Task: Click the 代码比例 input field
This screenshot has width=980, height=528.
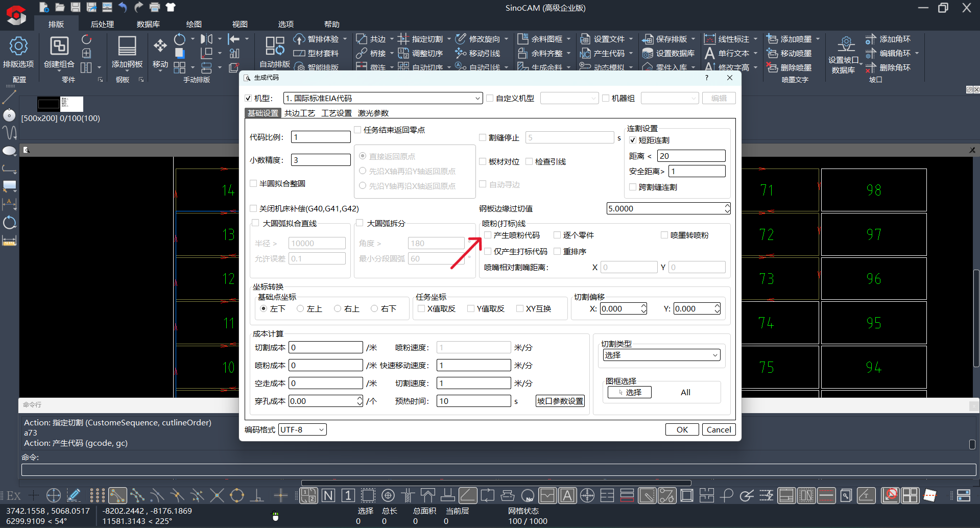Action: point(321,137)
